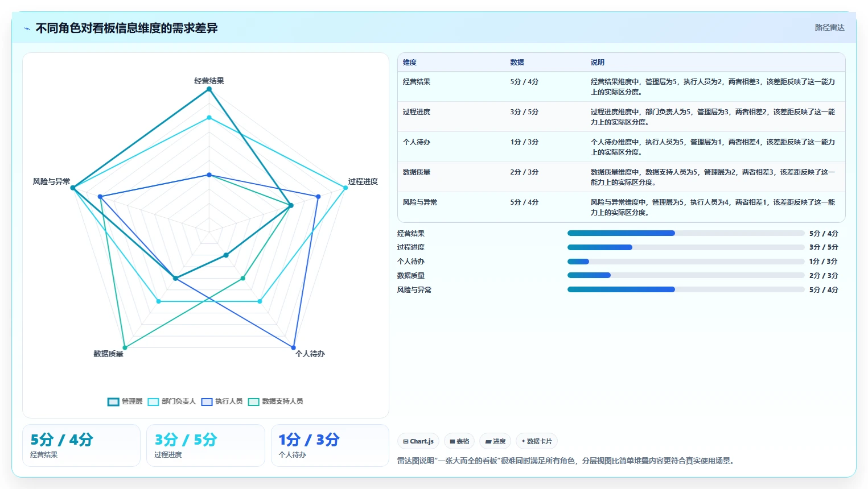Click the score at the end of 风险与异常 progress row

coord(824,290)
